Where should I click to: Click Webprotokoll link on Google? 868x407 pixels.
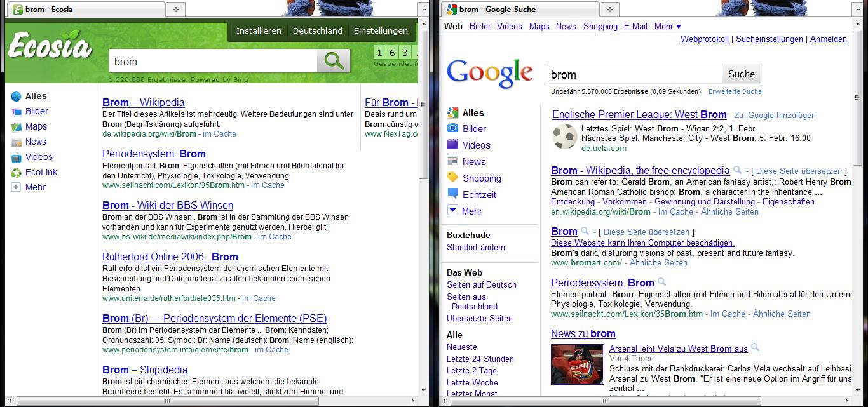(x=705, y=39)
